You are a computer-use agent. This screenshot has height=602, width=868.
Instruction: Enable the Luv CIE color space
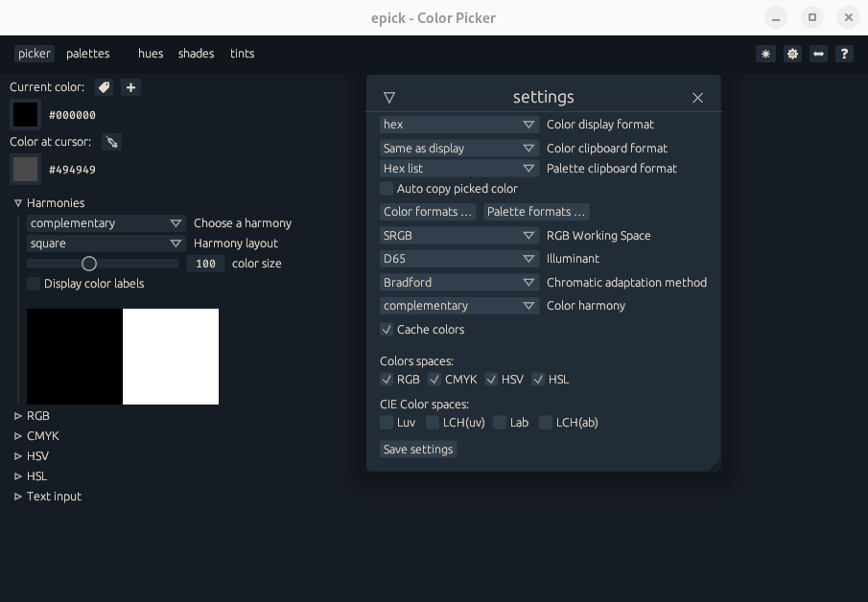[387, 423]
